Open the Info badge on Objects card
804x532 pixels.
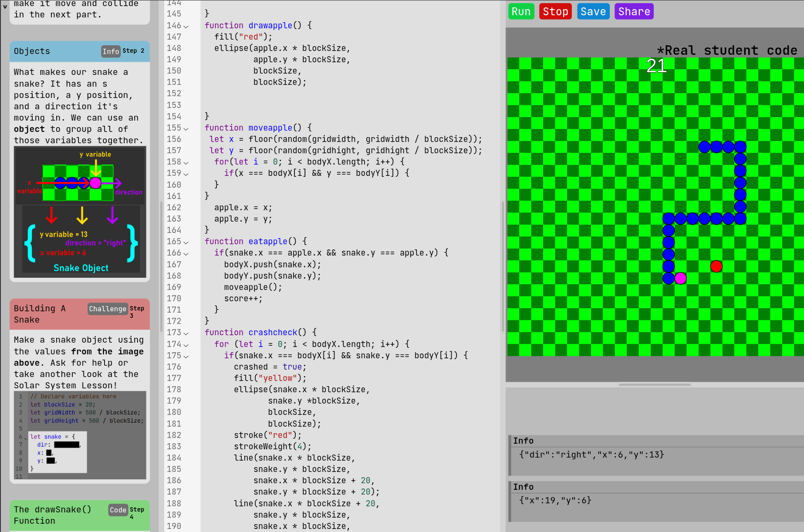pyautogui.click(x=111, y=51)
